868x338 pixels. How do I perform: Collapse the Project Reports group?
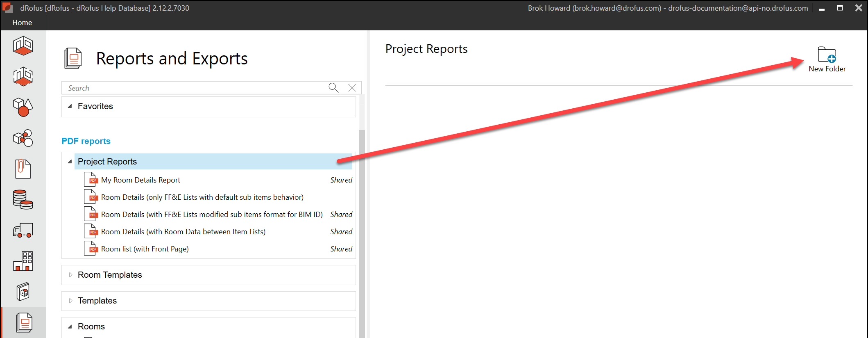[70, 162]
